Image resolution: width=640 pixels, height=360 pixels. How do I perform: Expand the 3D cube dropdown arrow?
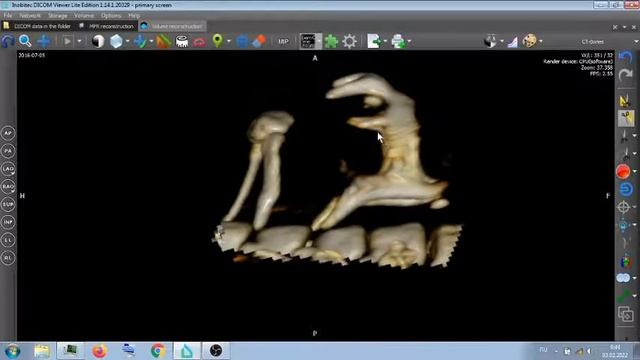click(x=127, y=41)
